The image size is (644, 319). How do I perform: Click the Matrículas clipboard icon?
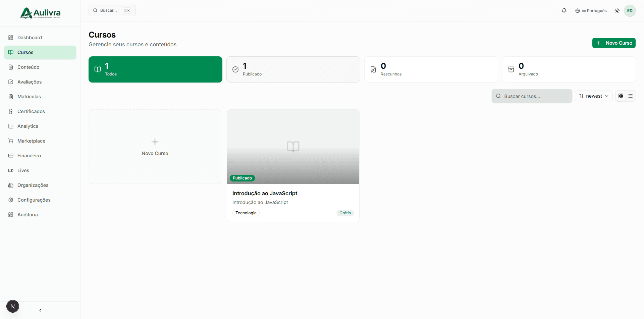click(11, 97)
